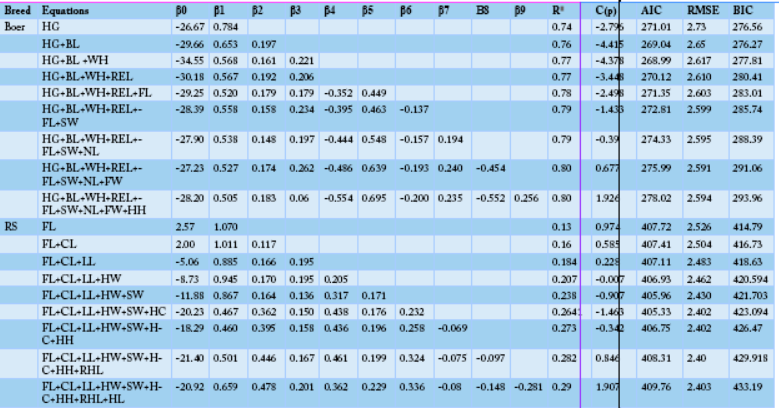This screenshot has width=779, height=408.
Task: Click the Breed column header
Action: tap(16, 8)
